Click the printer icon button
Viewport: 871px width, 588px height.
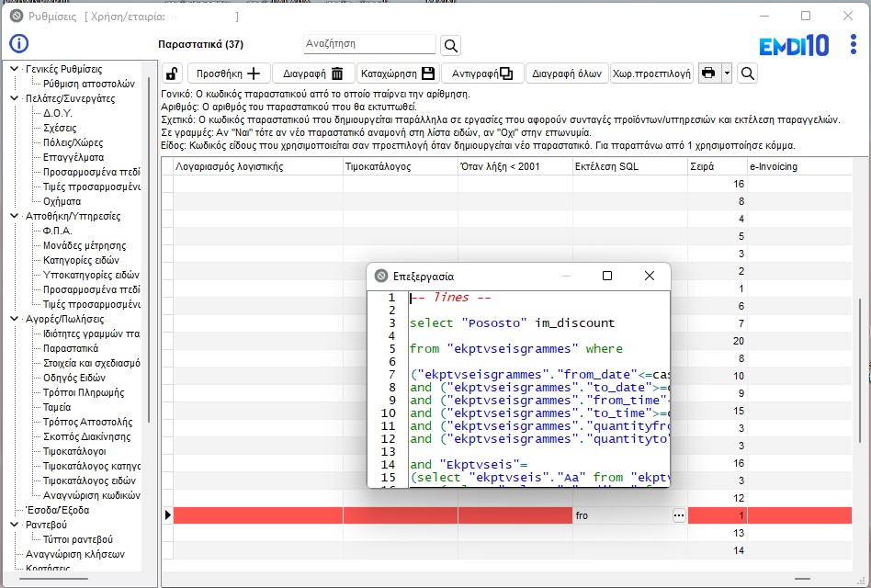(x=708, y=73)
